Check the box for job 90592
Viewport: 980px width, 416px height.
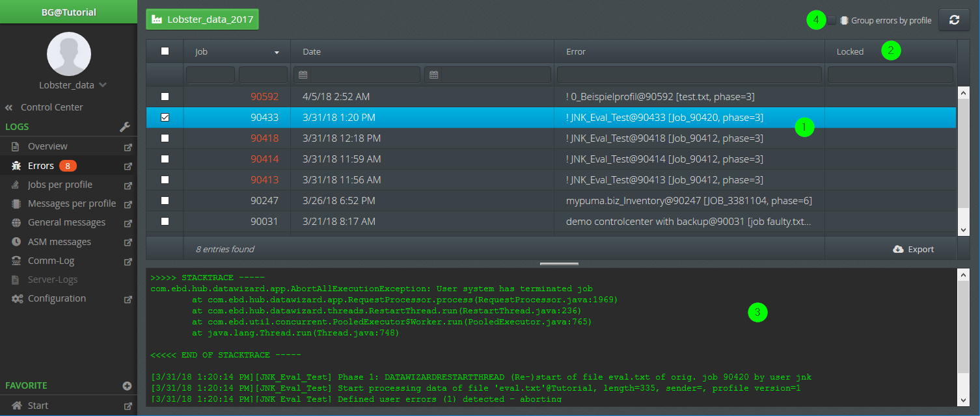click(165, 96)
